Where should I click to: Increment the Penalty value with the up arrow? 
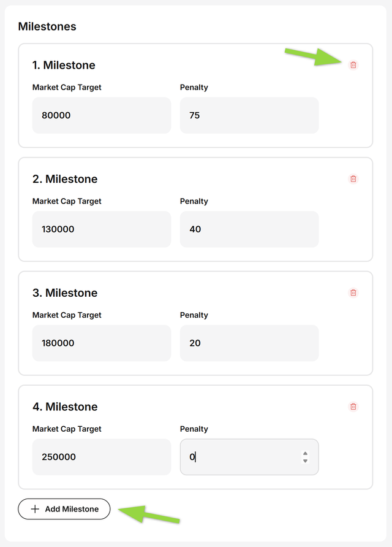coord(305,454)
